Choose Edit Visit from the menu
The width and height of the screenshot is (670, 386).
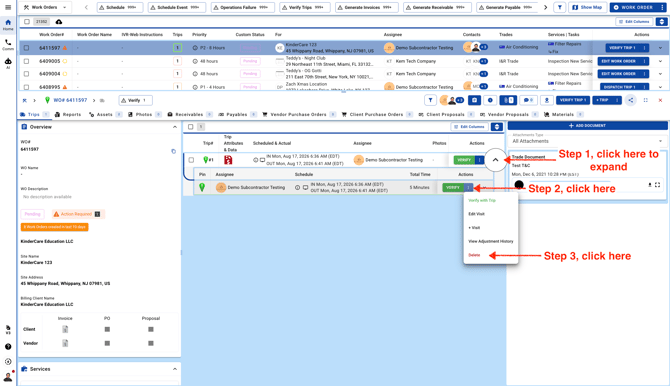(x=476, y=214)
